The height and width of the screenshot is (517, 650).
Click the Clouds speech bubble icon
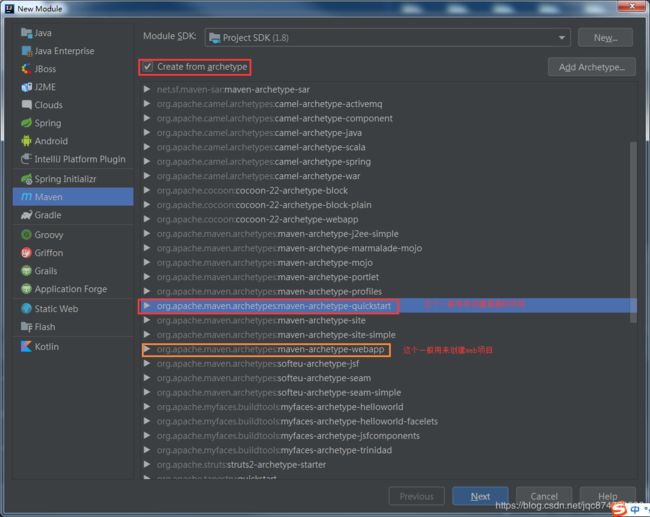point(27,105)
